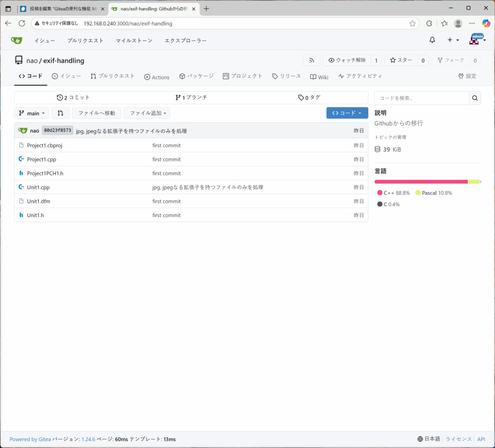The width and height of the screenshot is (495, 448).
Task: Click the browser refresh icon
Action: tap(22, 23)
